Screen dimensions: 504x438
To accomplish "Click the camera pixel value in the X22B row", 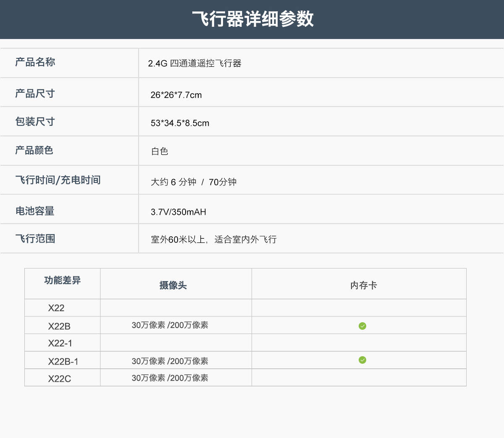I will tap(170, 325).
